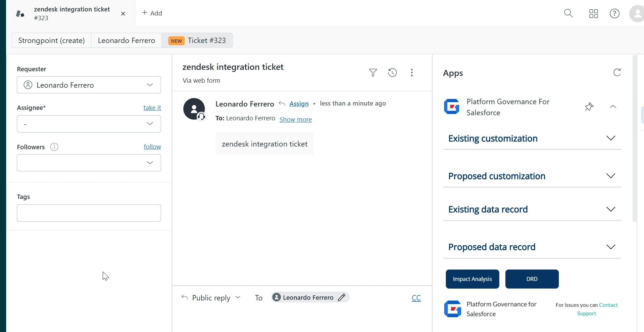644x332 pixels.
Task: Open the ticket options three-dot menu
Action: pyautogui.click(x=412, y=73)
